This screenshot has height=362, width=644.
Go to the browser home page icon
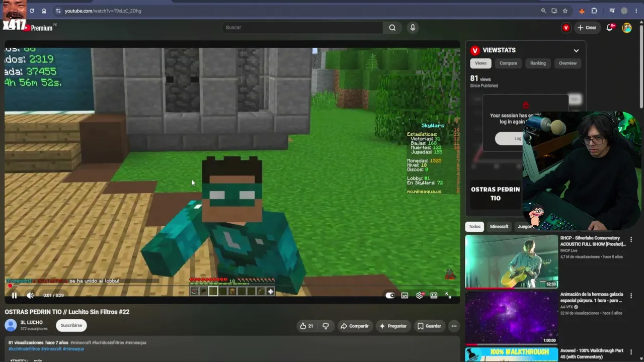[x=44, y=11]
